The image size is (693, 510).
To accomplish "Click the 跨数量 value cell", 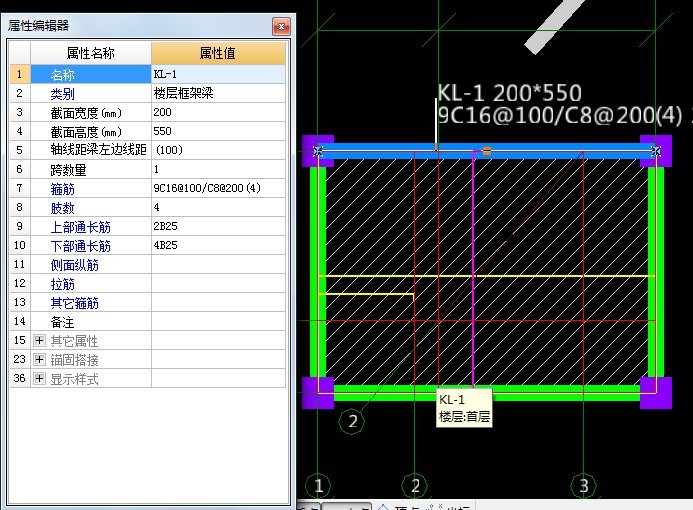I will click(x=218, y=169).
